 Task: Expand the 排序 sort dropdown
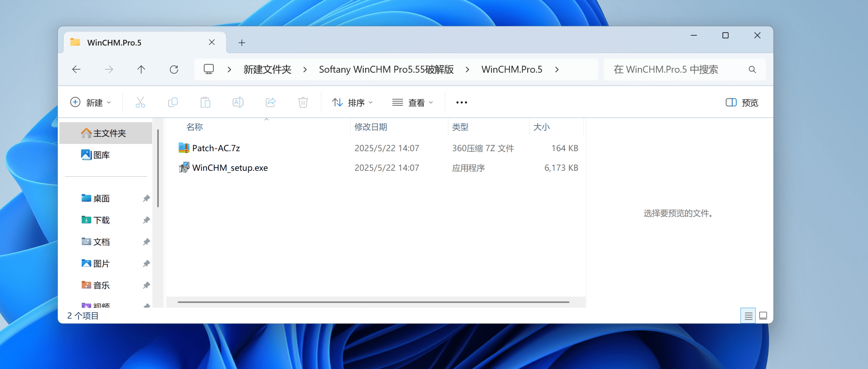(x=352, y=103)
